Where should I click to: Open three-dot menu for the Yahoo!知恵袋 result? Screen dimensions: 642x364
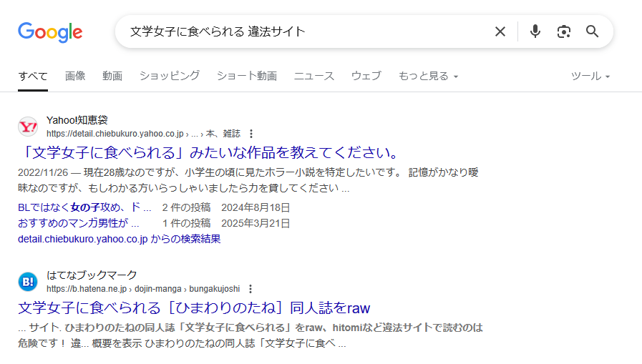[x=251, y=134]
